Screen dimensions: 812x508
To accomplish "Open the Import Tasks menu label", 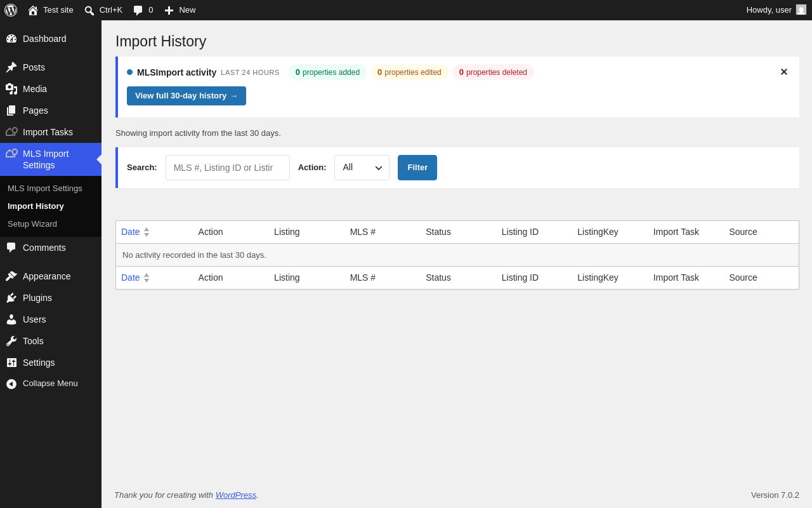I will tap(48, 132).
